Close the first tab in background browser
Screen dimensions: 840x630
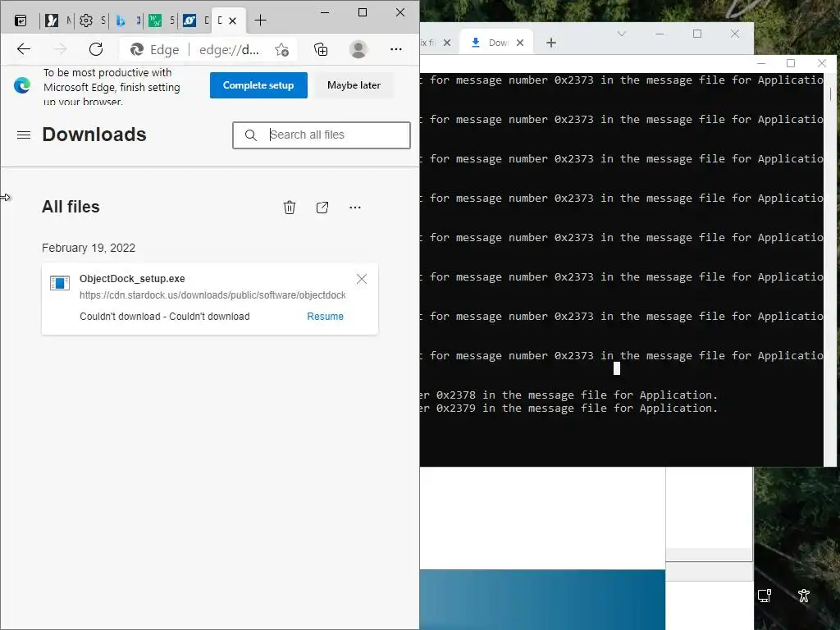tap(447, 43)
